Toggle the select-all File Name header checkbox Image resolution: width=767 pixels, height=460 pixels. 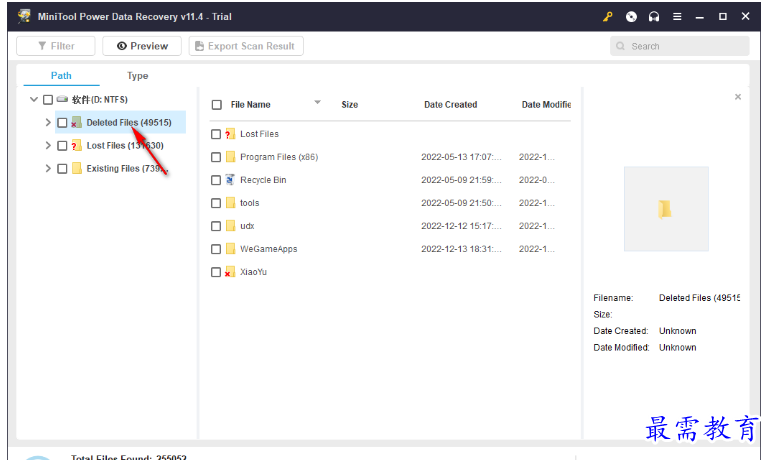point(217,105)
